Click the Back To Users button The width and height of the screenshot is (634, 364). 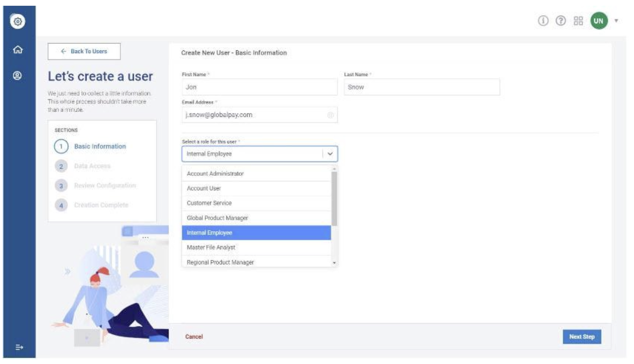click(x=84, y=51)
